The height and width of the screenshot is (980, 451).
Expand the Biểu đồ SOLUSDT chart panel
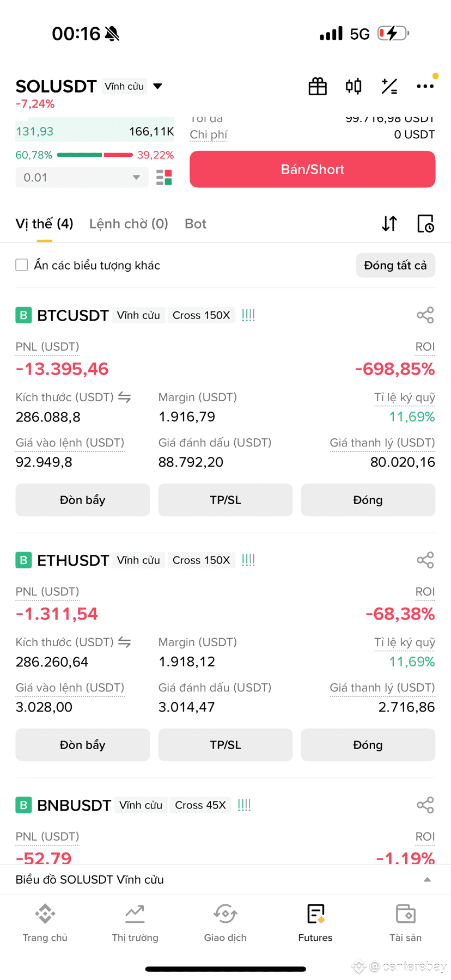tap(225, 879)
